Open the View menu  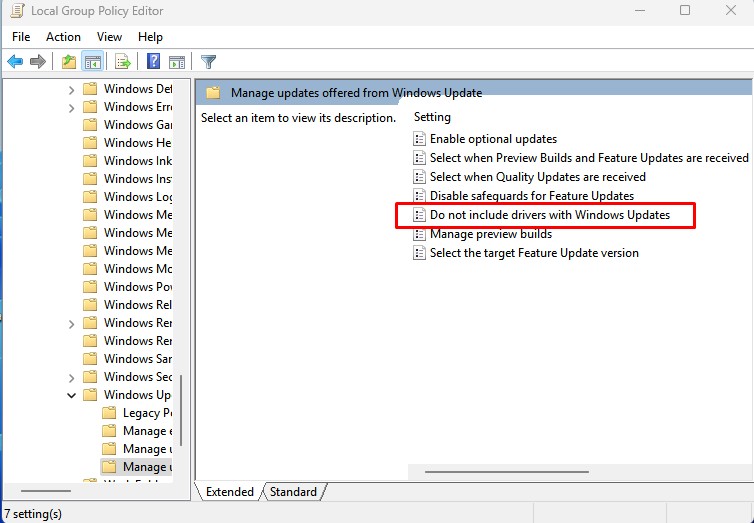(x=109, y=37)
